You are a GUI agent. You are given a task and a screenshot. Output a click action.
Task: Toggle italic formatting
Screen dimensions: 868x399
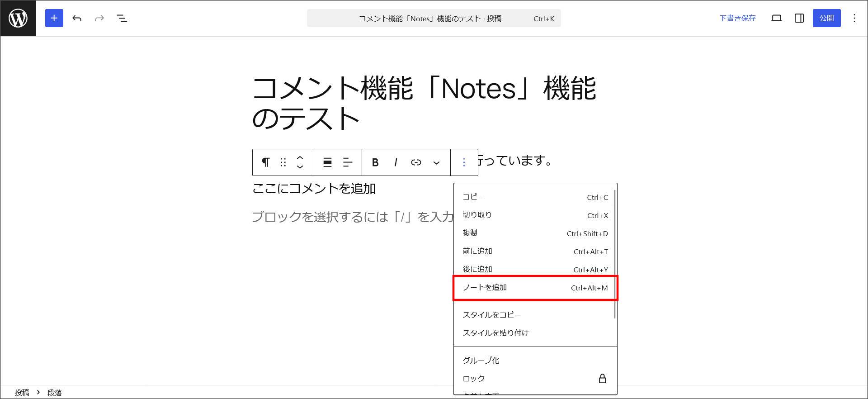pyautogui.click(x=396, y=162)
